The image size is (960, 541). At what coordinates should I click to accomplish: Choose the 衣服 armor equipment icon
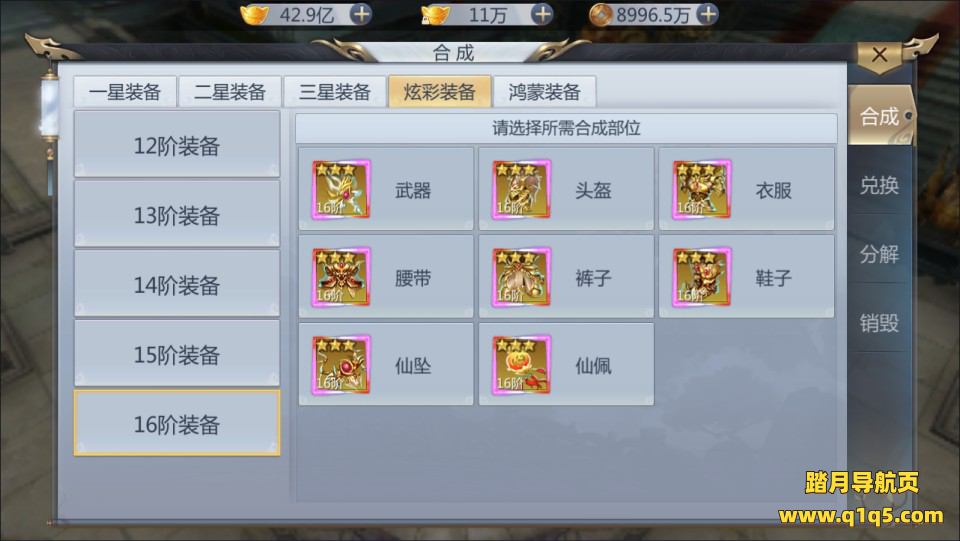tap(702, 189)
